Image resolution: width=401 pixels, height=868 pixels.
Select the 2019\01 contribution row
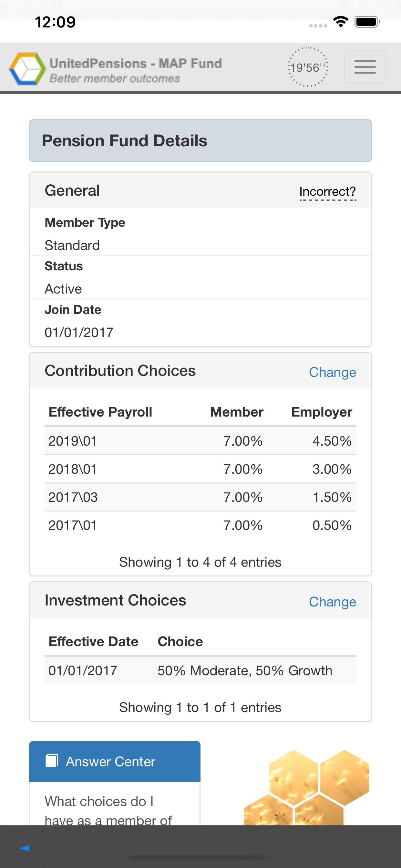(200, 441)
